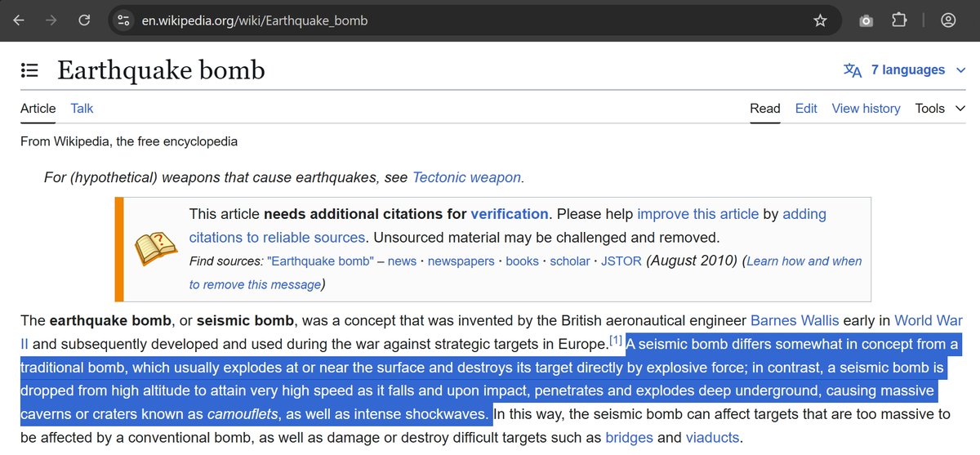Viewport: 980px width, 455px height.
Task: Open the browser profile icon
Action: 947,20
